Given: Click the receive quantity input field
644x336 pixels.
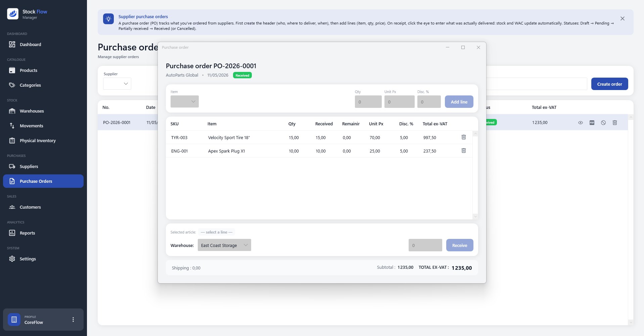Looking at the screenshot, I should click(425, 245).
